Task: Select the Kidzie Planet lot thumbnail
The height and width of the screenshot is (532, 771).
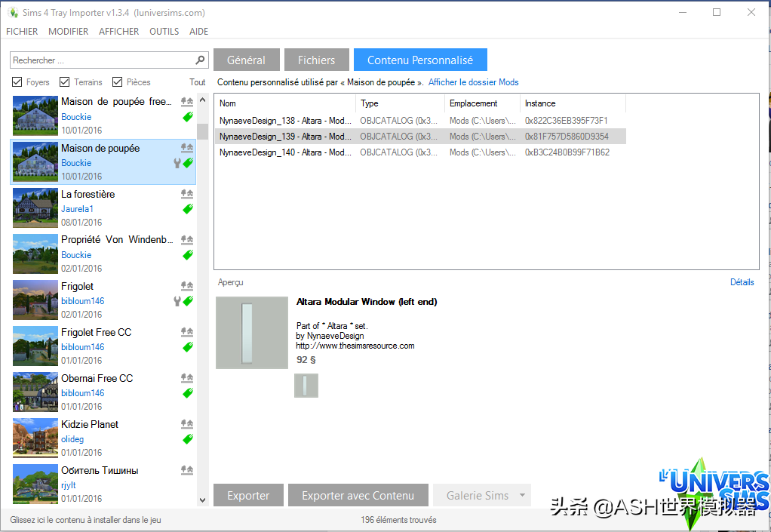Action: 35,438
